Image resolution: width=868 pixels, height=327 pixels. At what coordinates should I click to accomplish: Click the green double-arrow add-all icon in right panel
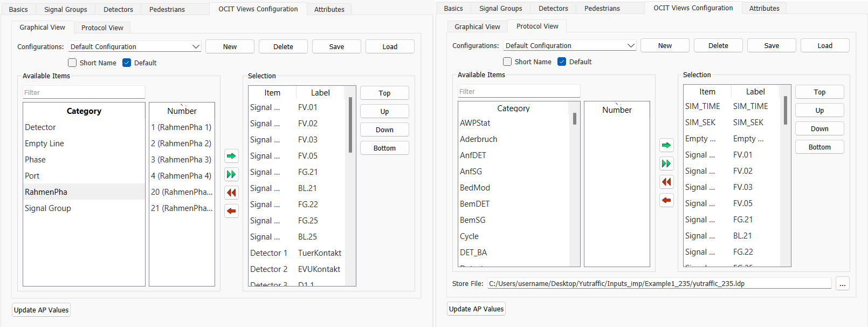click(x=666, y=163)
